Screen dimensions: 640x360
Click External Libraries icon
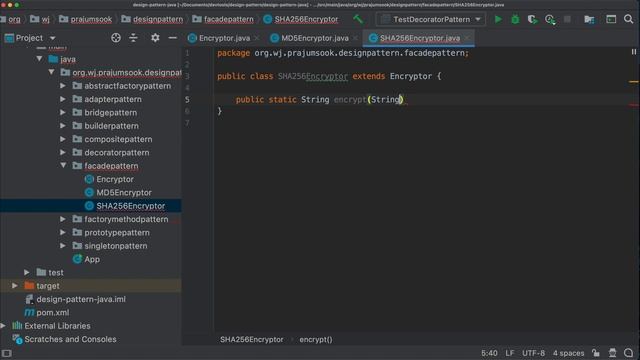pyautogui.click(x=17, y=326)
